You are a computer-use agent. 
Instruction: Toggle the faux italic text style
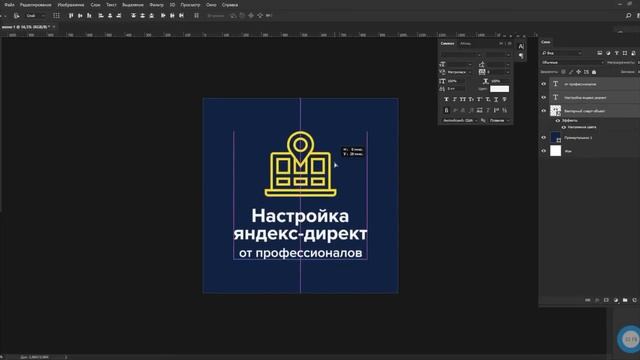tap(455, 99)
